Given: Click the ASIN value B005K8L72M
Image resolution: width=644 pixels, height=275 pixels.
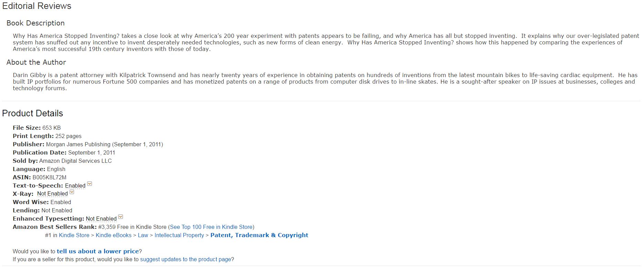Looking at the screenshot, I should tap(49, 177).
